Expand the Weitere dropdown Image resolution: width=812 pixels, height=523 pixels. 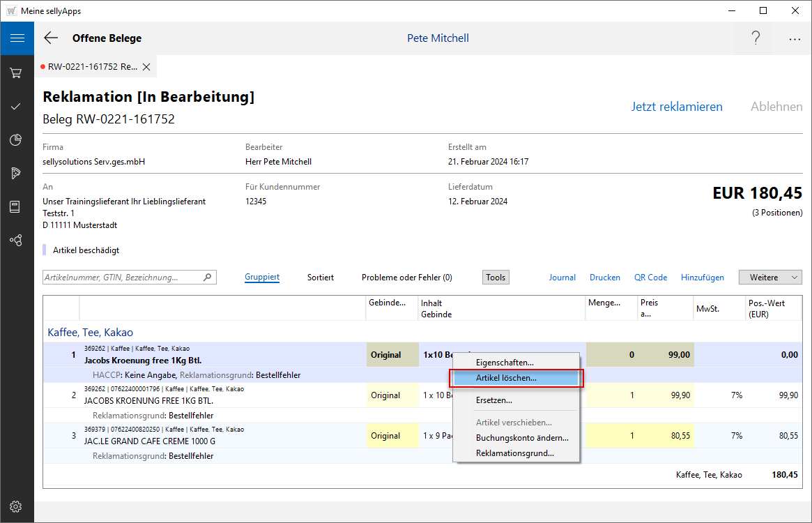[770, 278]
